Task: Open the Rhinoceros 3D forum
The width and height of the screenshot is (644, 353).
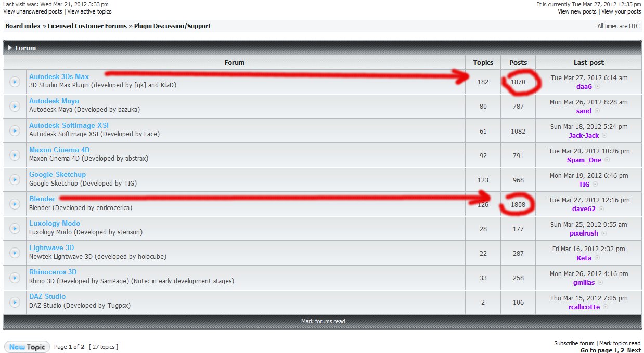Action: (x=53, y=272)
